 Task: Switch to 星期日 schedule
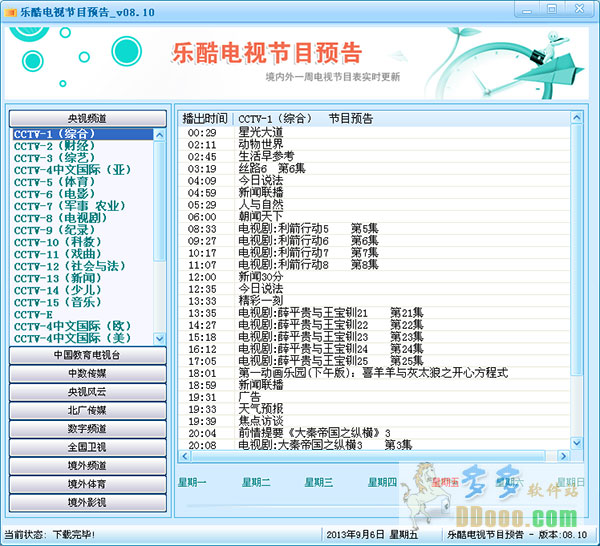click(x=571, y=482)
